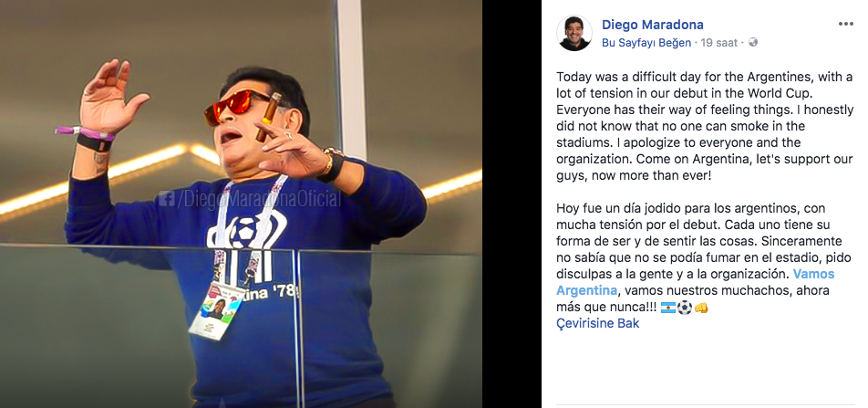
Task: Click the Vamos Argentina hashtag link
Action: 696,282
